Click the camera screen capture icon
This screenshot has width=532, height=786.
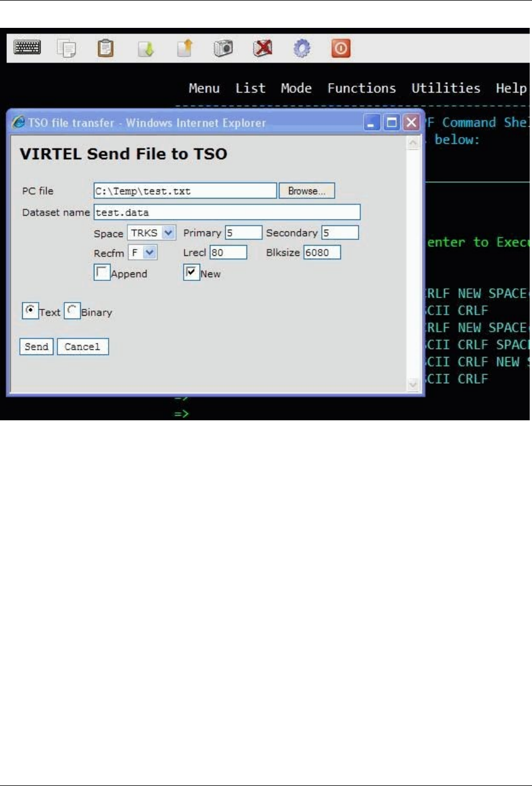tap(223, 48)
